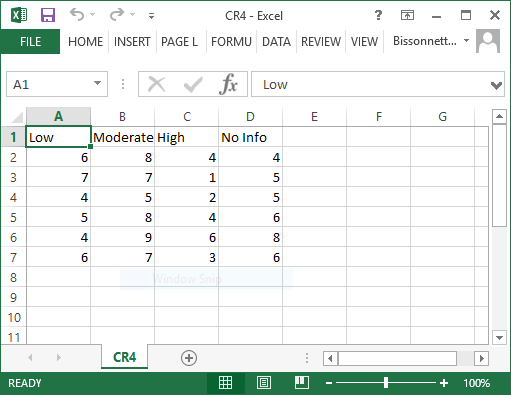This screenshot has height=395, width=511.
Task: Zoom in with the plus button
Action: 444,383
